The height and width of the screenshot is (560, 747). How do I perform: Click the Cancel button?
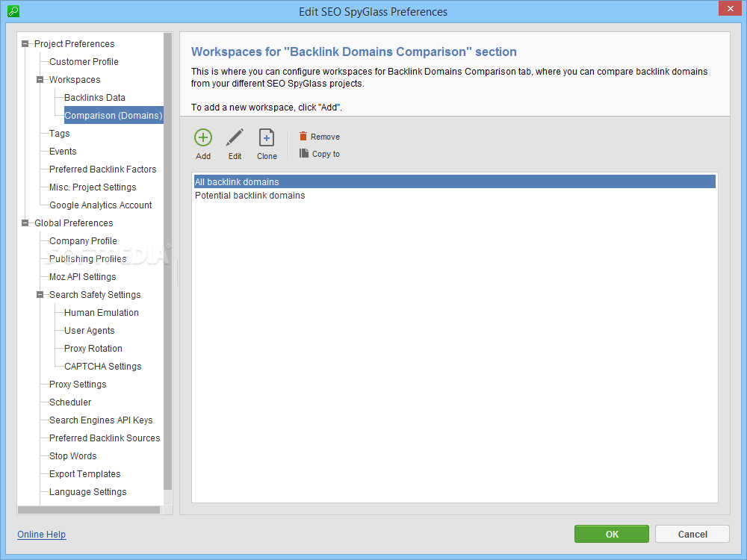click(692, 535)
